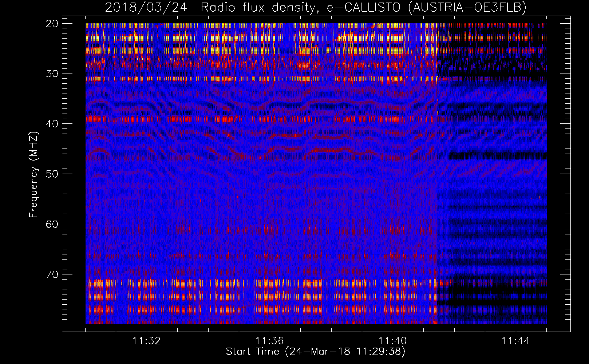Click the 70 MHz frequency tick label
The width and height of the screenshot is (589, 364).
pyautogui.click(x=52, y=274)
